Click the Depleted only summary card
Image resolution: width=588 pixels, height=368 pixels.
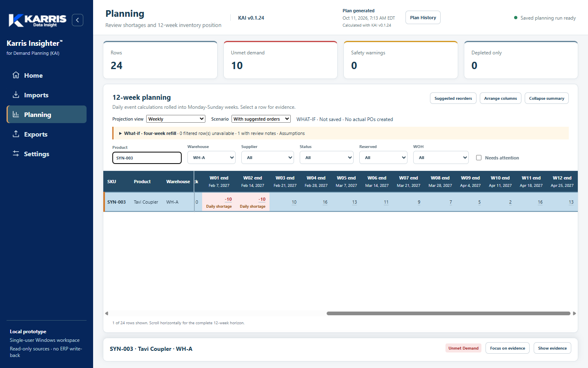click(x=521, y=60)
